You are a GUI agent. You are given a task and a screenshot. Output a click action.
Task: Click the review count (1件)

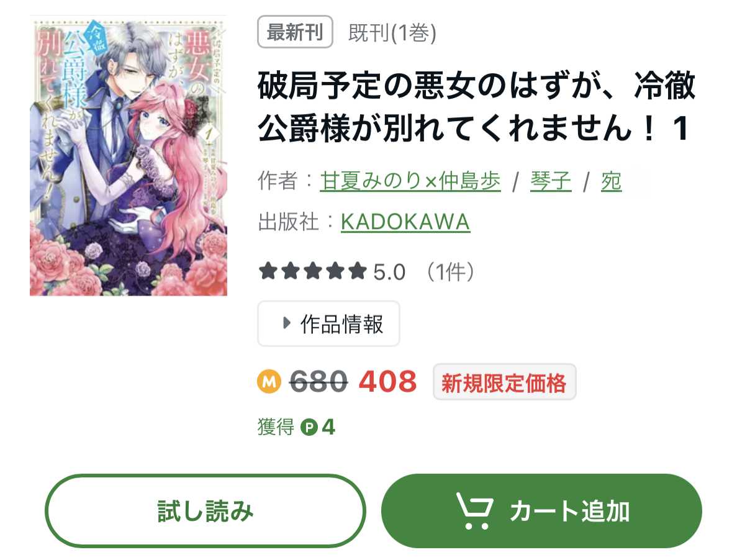point(450,271)
